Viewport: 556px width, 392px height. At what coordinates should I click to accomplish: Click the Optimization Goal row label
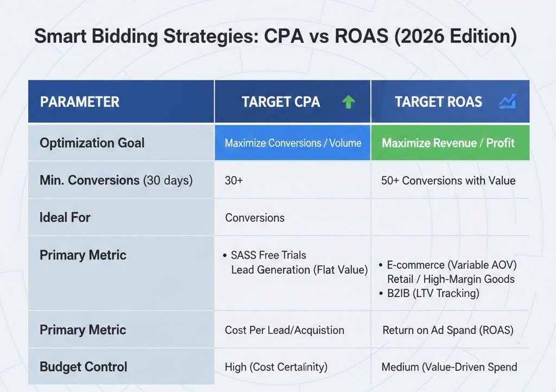pos(92,143)
